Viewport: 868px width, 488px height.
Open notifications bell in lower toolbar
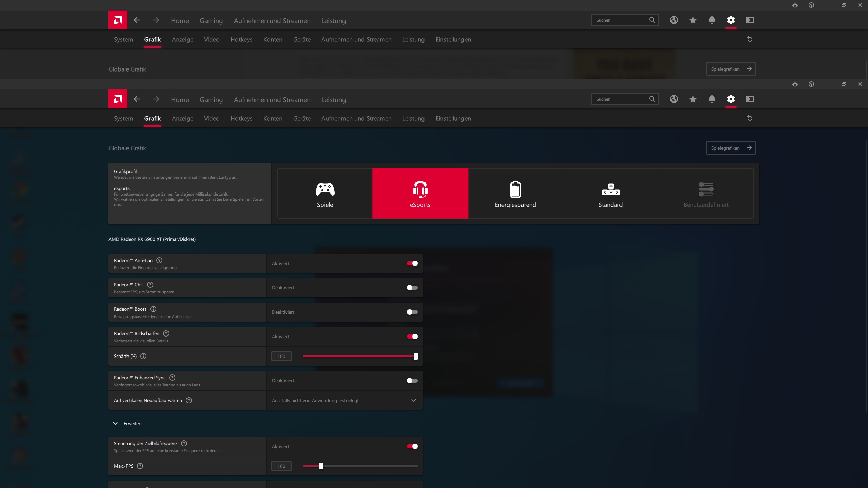[712, 99]
